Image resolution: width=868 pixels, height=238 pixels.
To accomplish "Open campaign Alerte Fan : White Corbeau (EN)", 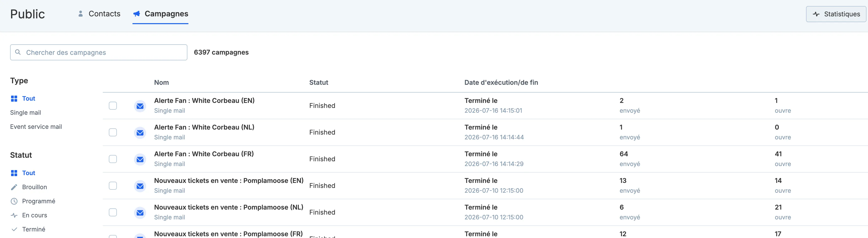I will coord(204,101).
